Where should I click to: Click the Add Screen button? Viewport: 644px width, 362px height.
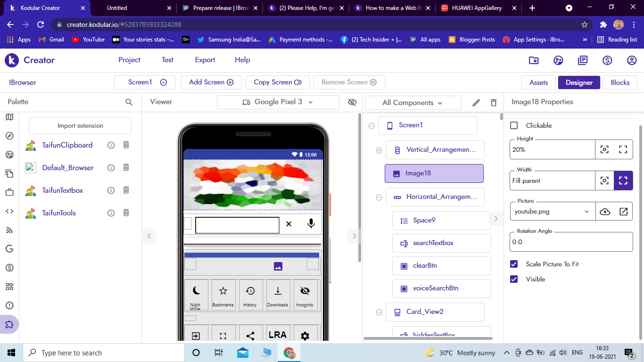click(211, 82)
